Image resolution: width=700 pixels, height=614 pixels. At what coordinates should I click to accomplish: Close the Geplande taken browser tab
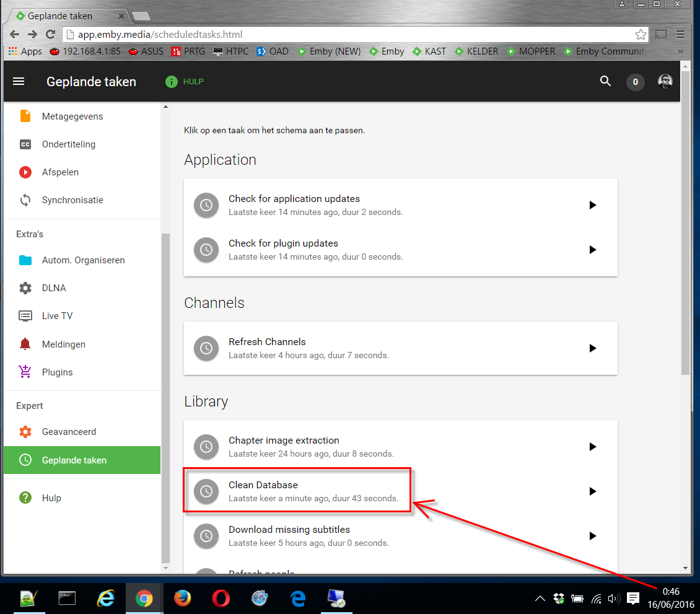click(x=121, y=16)
